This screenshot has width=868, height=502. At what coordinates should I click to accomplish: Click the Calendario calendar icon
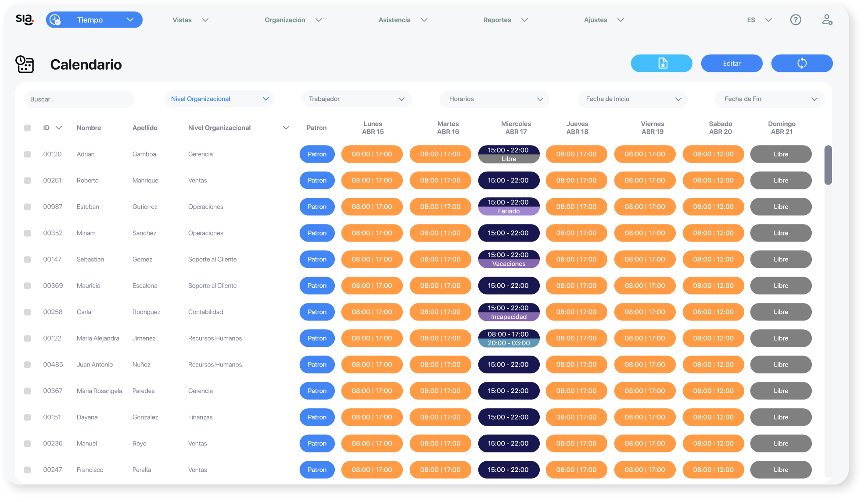coord(25,64)
